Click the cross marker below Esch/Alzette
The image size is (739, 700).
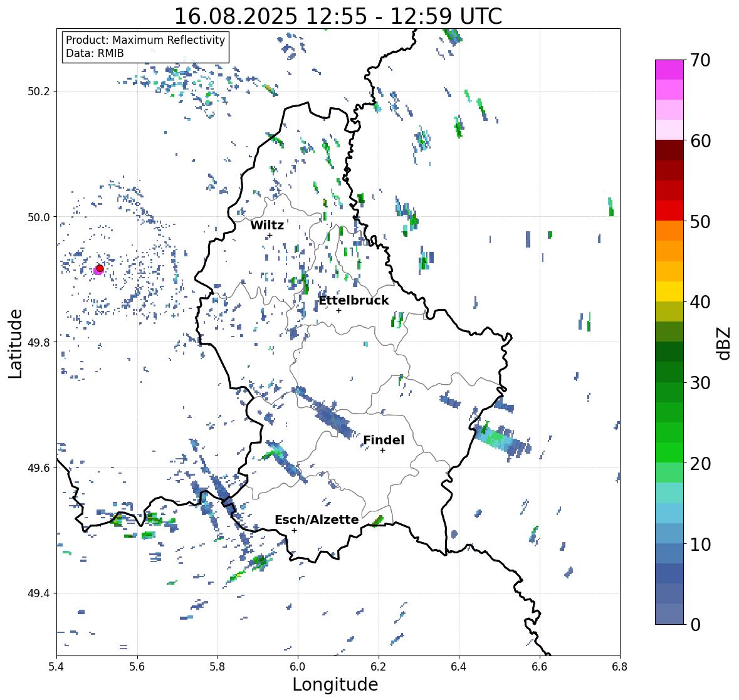(294, 530)
